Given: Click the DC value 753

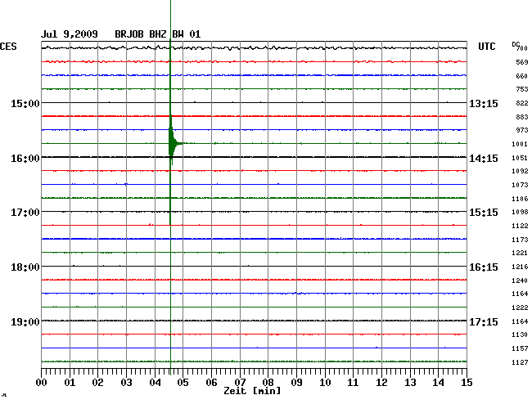Looking at the screenshot, I should pyautogui.click(x=522, y=89).
